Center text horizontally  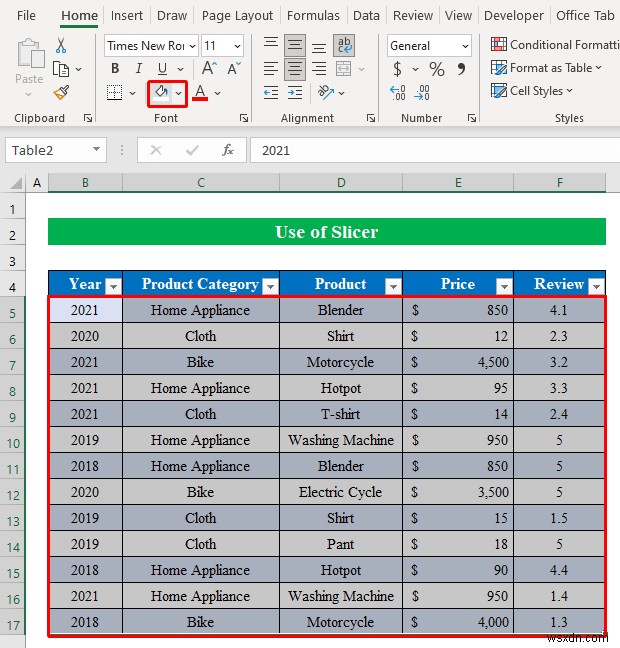pyautogui.click(x=295, y=69)
